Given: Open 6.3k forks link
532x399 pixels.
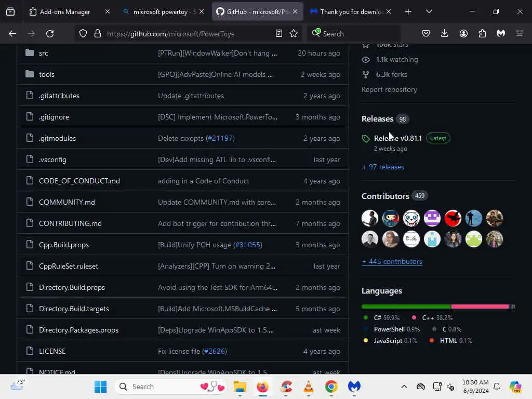Looking at the screenshot, I should (391, 74).
